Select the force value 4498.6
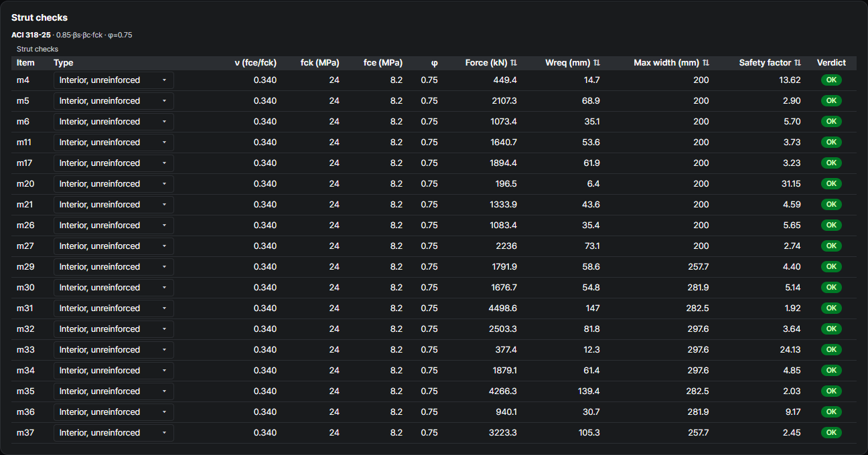 pos(502,308)
